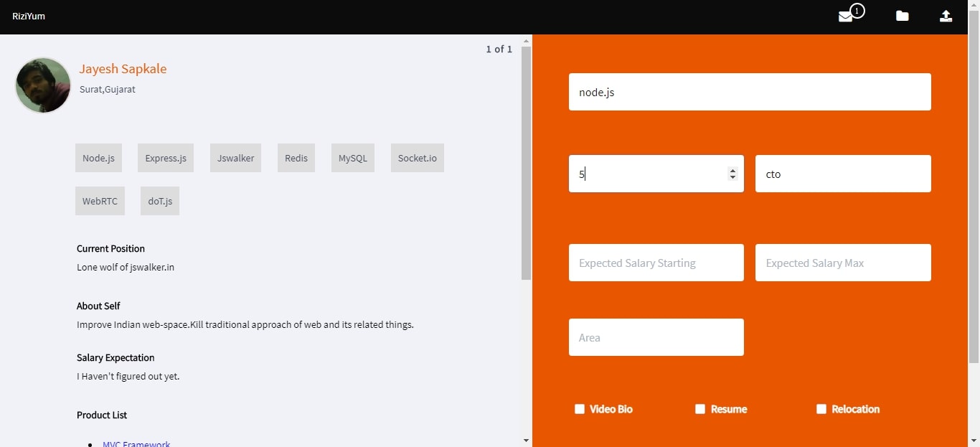The height and width of the screenshot is (447, 980).
Task: Click the Redis skill tag
Action: [296, 158]
